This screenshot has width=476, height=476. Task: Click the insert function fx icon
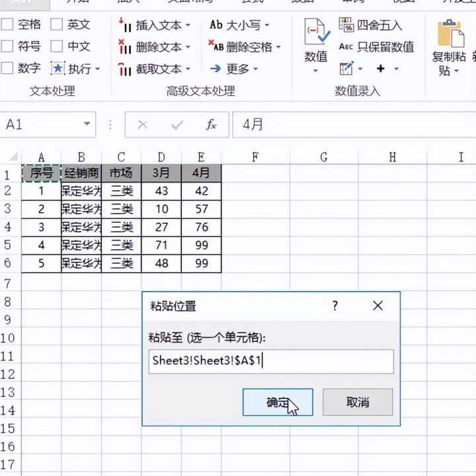click(x=212, y=124)
